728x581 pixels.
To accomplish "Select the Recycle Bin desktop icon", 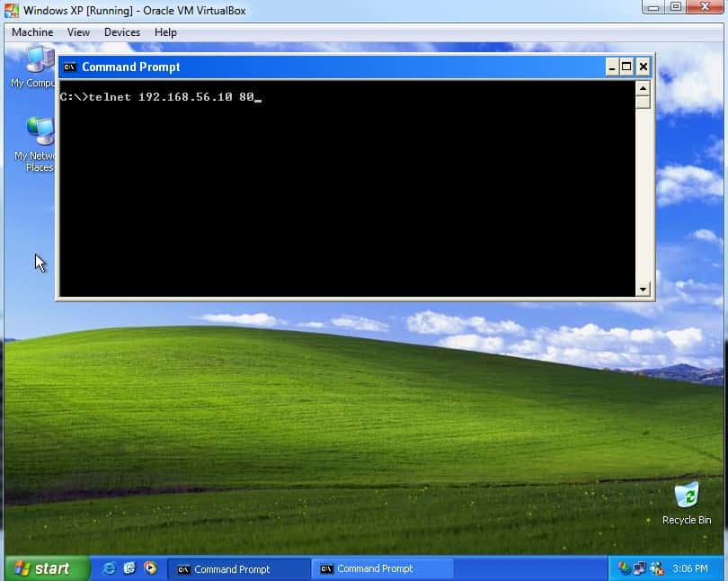I will [x=687, y=504].
